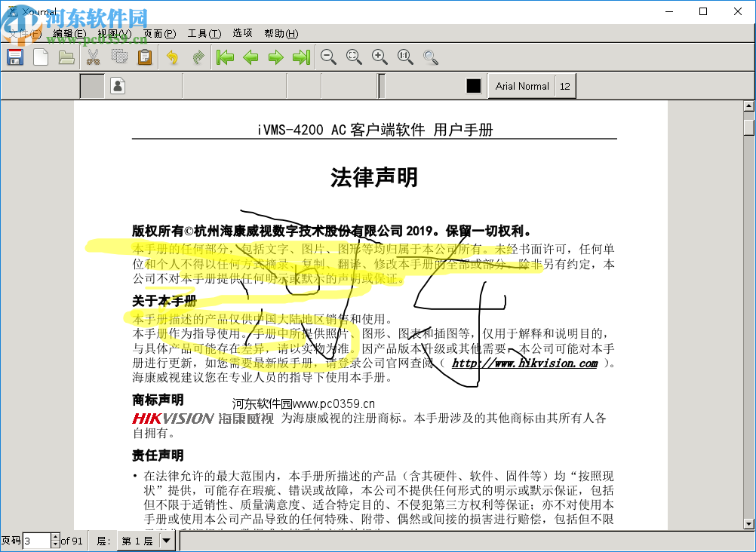The width and height of the screenshot is (756, 552).
Task: Save the current Xournal document
Action: pos(14,57)
